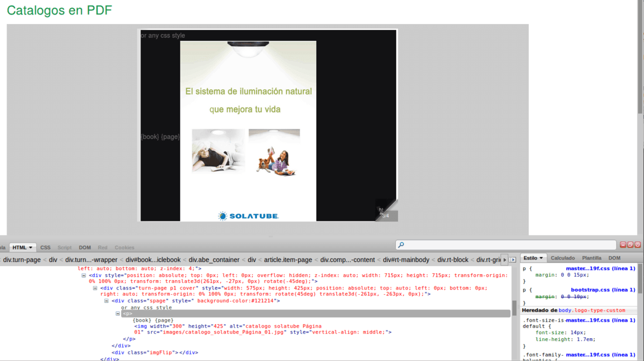The width and height of the screenshot is (644, 361).
Task: Click the 'or any css style' text node in HTML tree
Action: [x=146, y=308]
